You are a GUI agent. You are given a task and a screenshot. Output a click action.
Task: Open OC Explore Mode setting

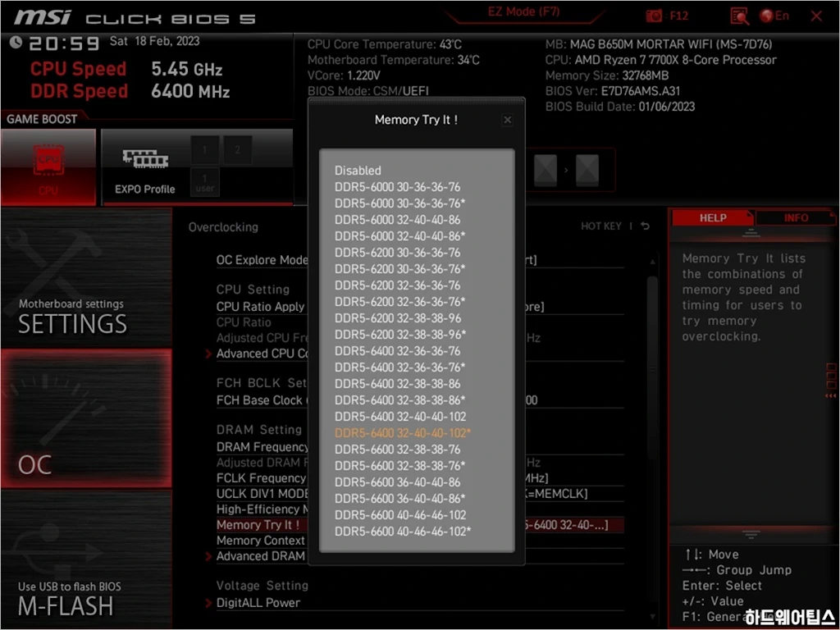pyautogui.click(x=262, y=260)
